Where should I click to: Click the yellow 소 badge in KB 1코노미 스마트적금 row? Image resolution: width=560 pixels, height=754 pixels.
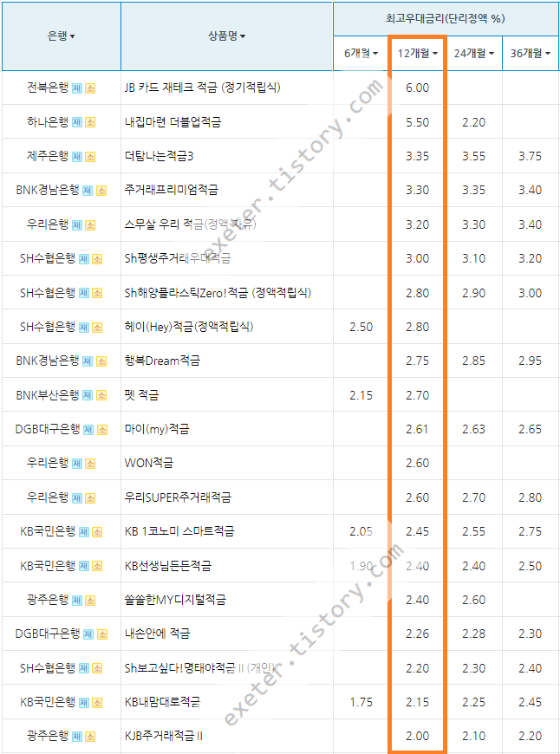97,532
